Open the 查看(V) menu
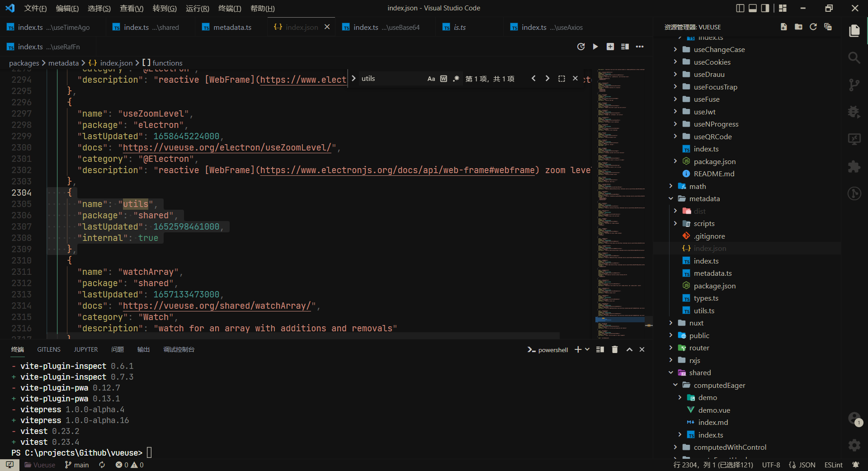Screen dimensions: 868x471 point(131,8)
